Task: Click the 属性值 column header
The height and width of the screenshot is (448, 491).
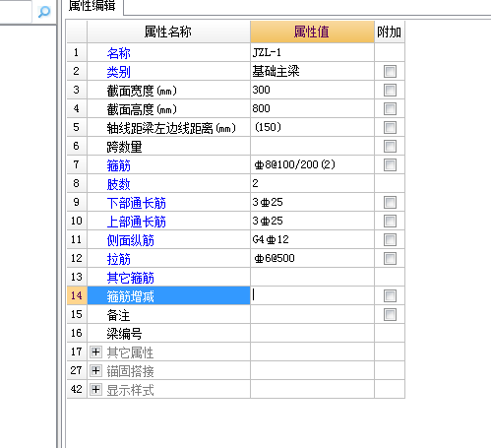Action: point(312,32)
